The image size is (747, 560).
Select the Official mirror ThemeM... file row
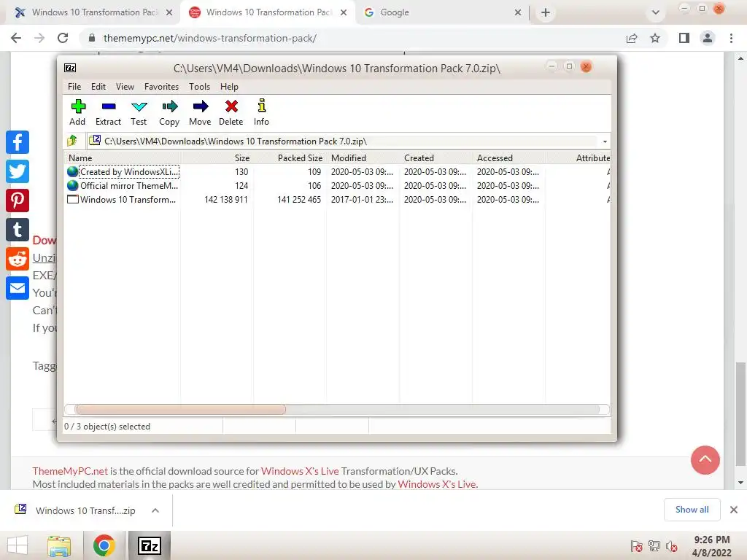(337, 186)
